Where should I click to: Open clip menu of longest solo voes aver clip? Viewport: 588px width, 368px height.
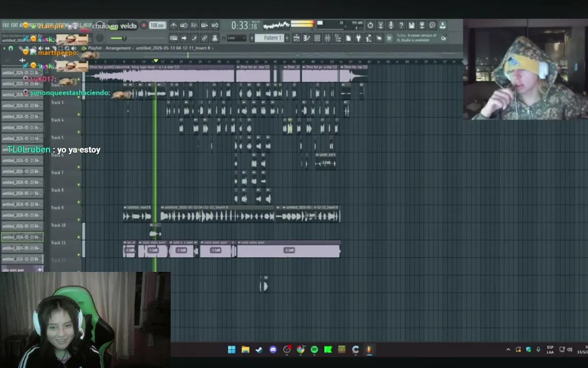point(239,243)
